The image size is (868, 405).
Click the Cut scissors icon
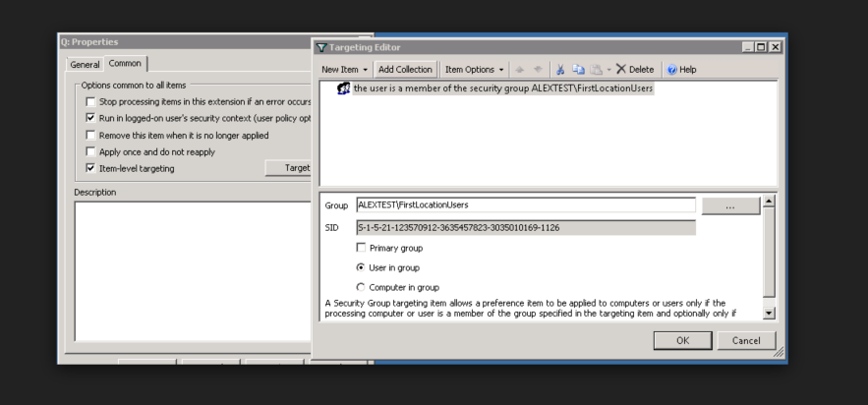pos(561,70)
